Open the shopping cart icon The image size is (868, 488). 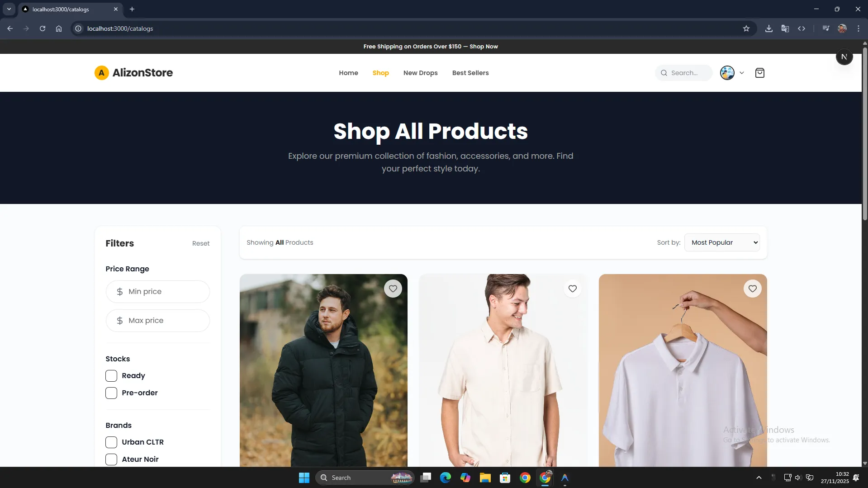(759, 73)
